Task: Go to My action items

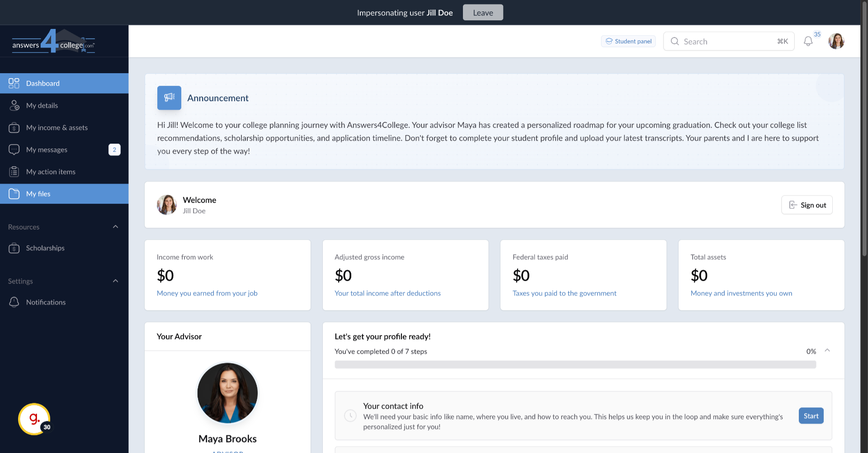Action: (64, 172)
